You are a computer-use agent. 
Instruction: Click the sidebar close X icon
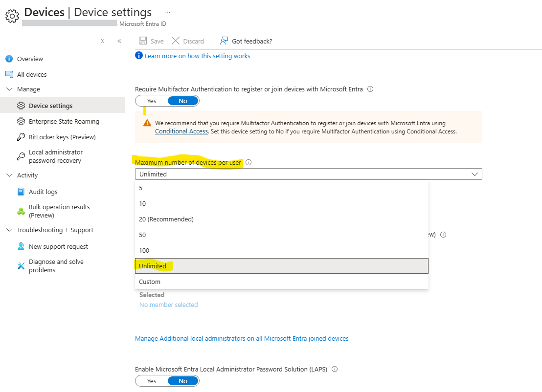click(103, 41)
